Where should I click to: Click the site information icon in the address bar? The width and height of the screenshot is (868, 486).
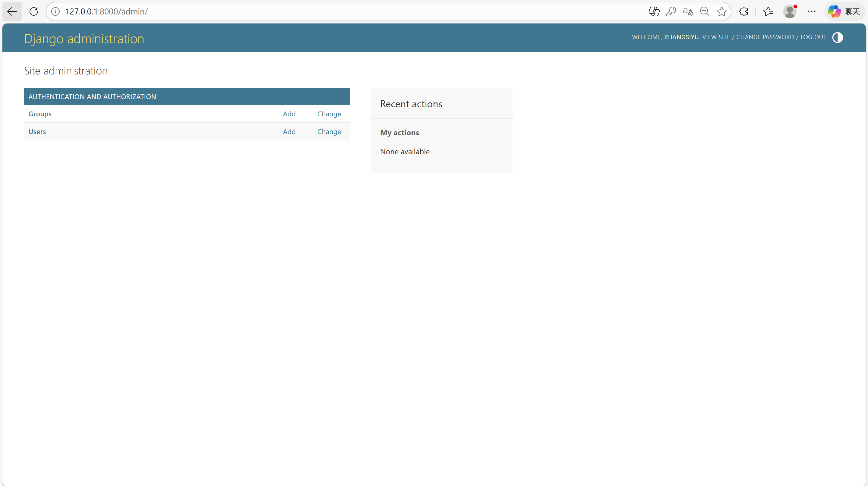[x=55, y=11]
